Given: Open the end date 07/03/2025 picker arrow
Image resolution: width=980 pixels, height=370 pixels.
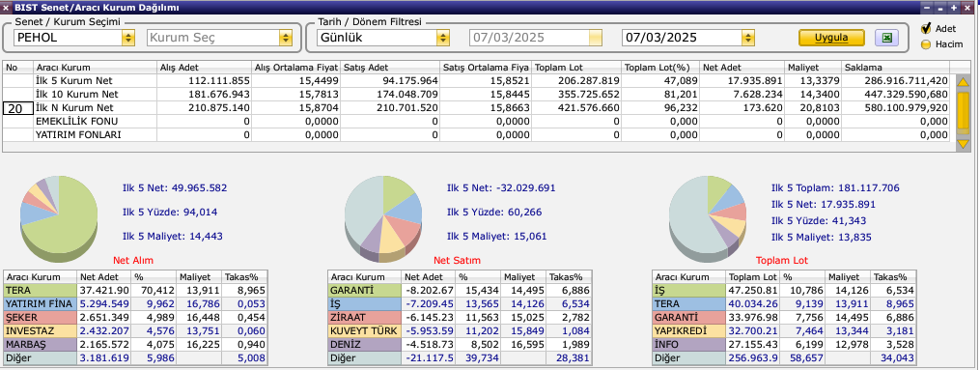Looking at the screenshot, I should point(747,38).
